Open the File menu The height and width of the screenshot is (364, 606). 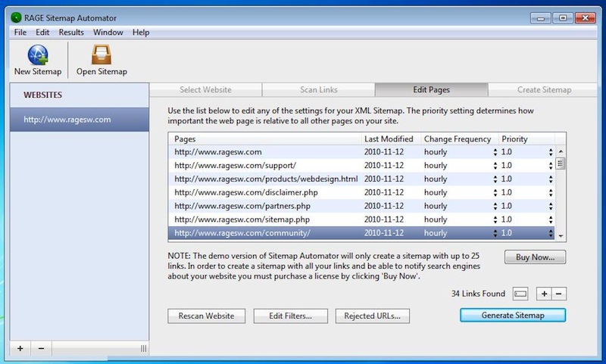(20, 33)
